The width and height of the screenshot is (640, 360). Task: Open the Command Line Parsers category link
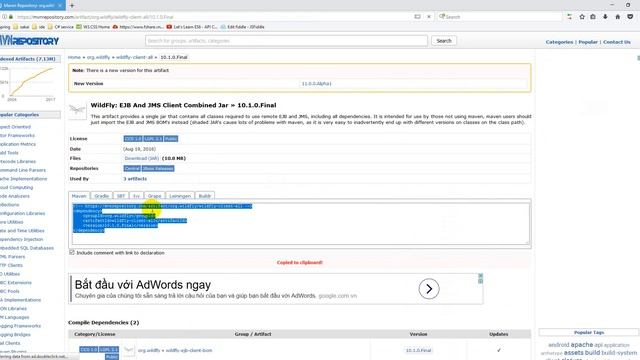coord(23,170)
